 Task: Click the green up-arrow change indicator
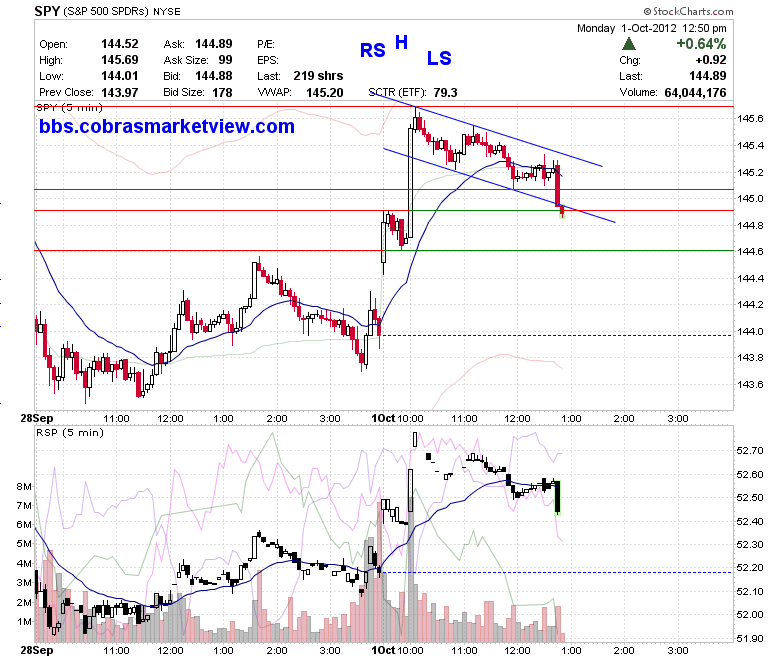click(x=629, y=44)
